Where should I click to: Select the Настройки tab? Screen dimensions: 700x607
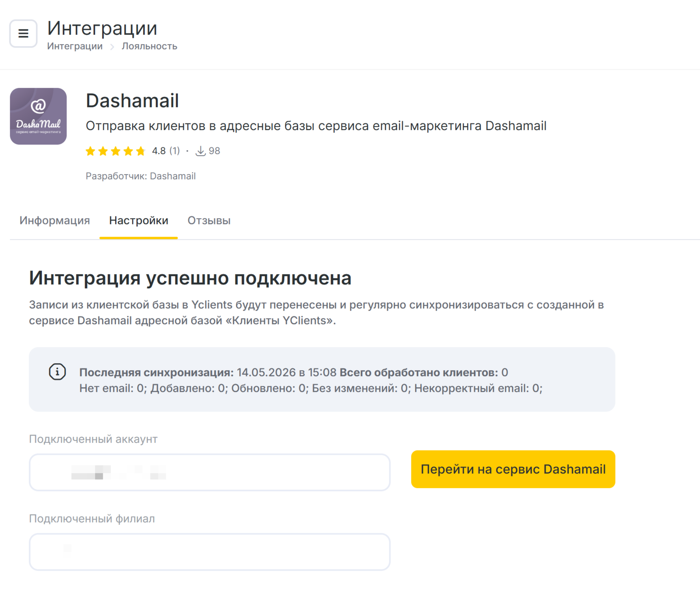139,221
